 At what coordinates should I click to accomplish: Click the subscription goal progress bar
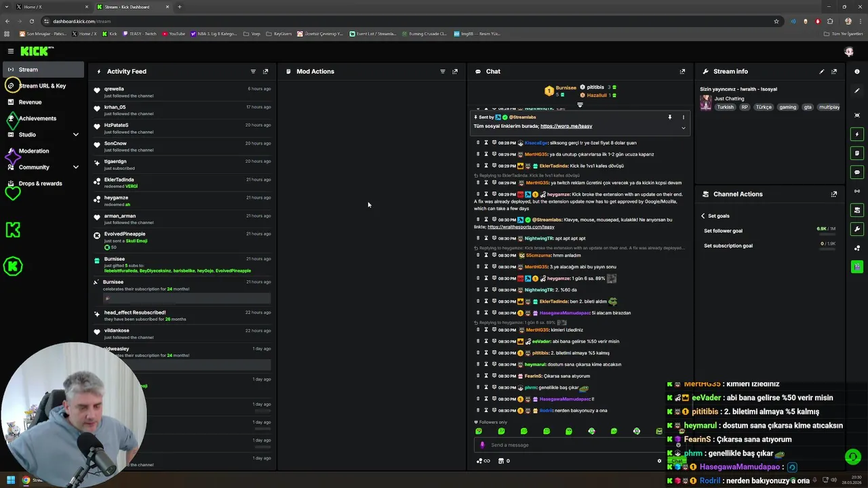(827, 249)
